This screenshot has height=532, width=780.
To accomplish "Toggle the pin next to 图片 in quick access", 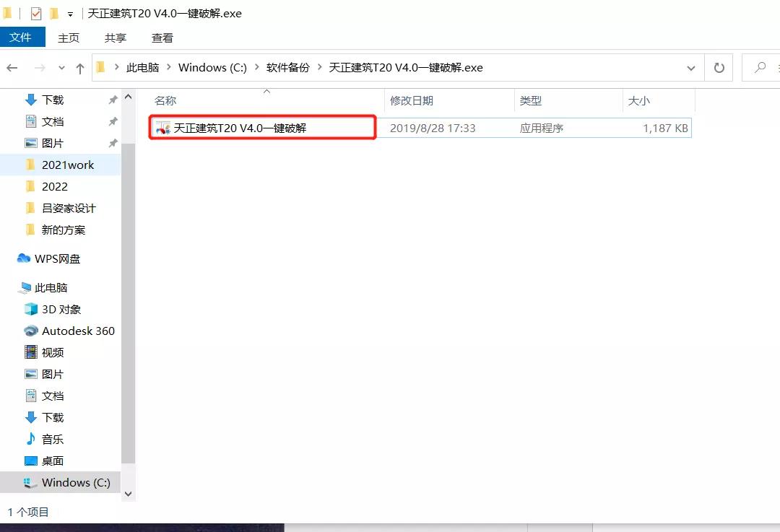I will coord(113,143).
